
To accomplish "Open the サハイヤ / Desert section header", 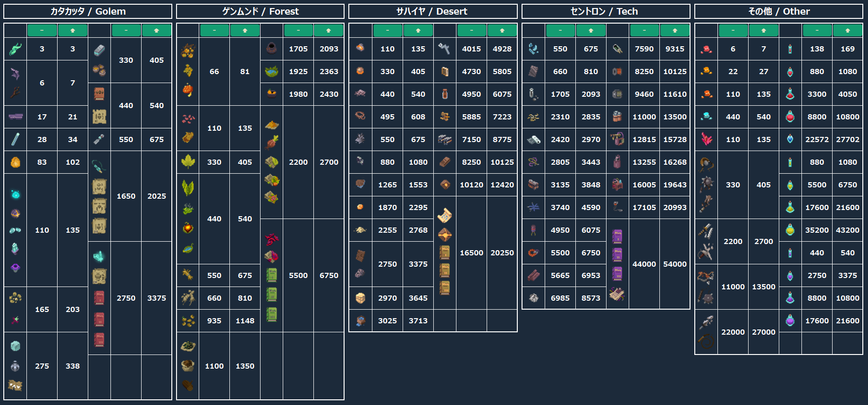I will pyautogui.click(x=433, y=11).
